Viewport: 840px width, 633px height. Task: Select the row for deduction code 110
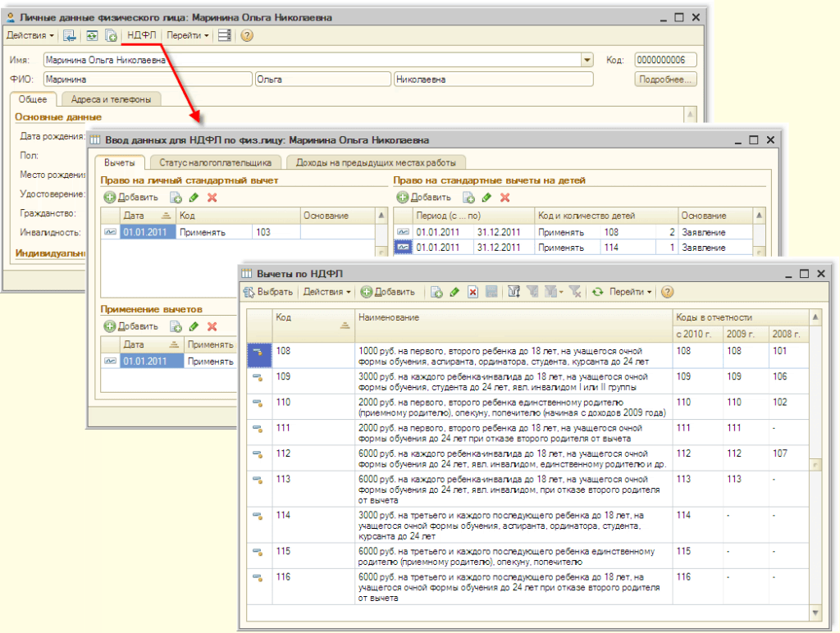point(527,408)
